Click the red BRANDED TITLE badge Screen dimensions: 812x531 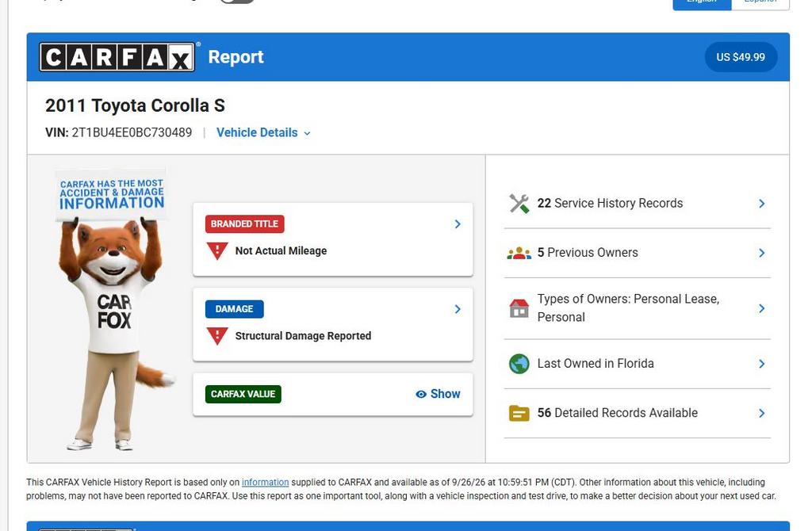(x=244, y=224)
